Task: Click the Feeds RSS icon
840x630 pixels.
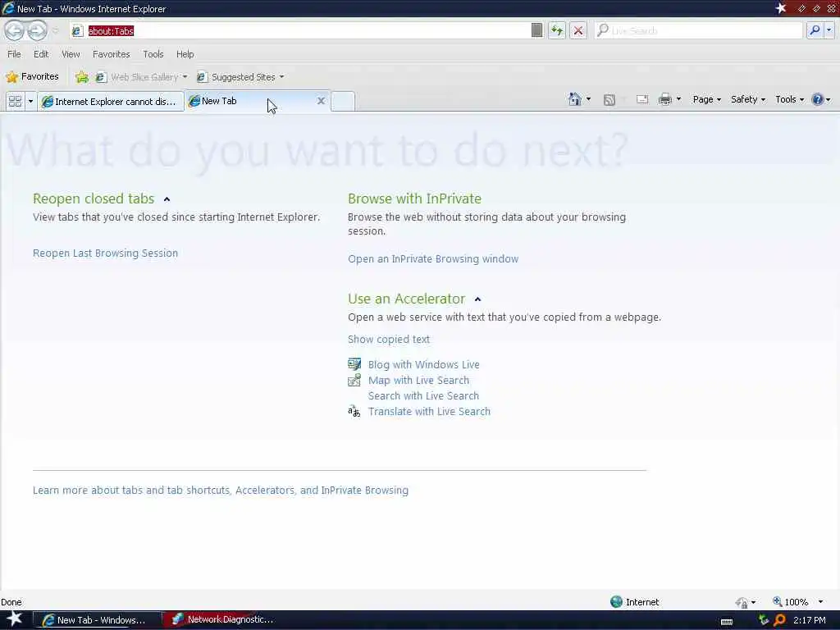Action: (609, 99)
